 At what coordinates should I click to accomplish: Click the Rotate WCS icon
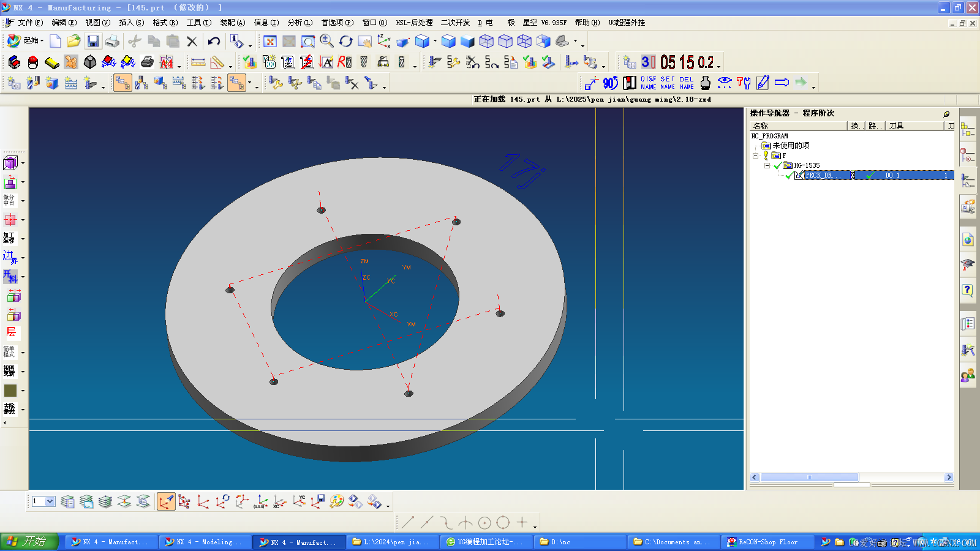222,502
